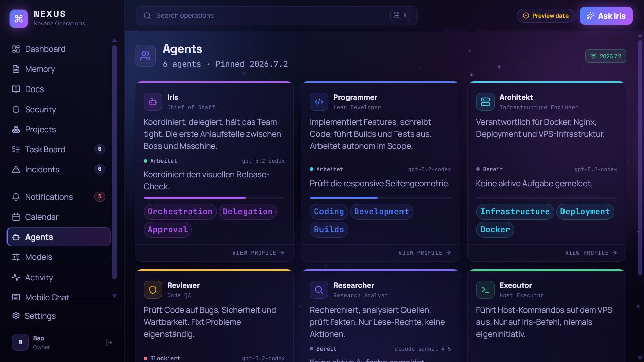Click the Development tag
644x362 pixels.
pyautogui.click(x=381, y=212)
